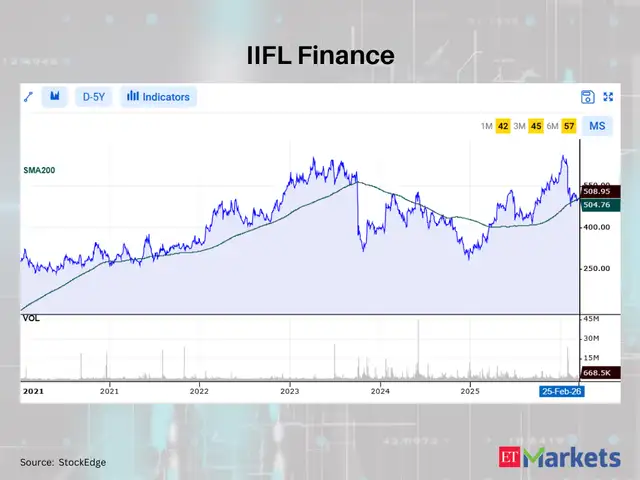Screen dimensions: 640x480
Task: Click the VOL panel label
Action: [x=31, y=318]
